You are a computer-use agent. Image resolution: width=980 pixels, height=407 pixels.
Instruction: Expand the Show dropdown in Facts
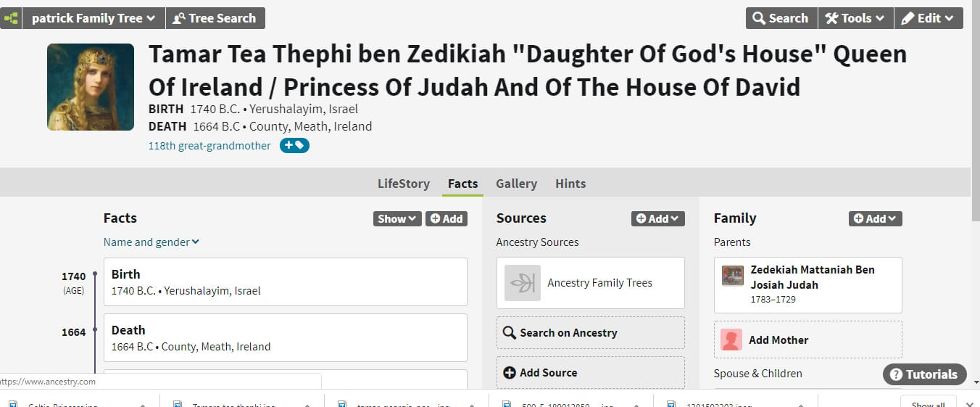click(x=396, y=218)
